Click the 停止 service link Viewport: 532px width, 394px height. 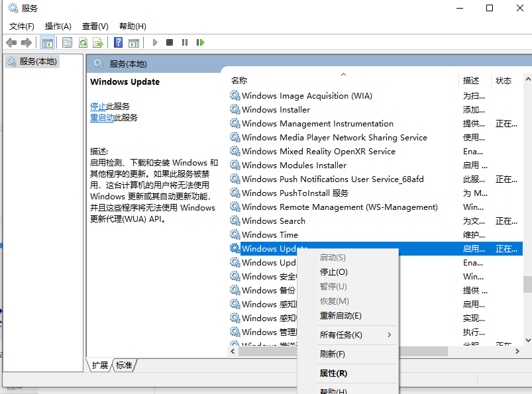coord(98,107)
